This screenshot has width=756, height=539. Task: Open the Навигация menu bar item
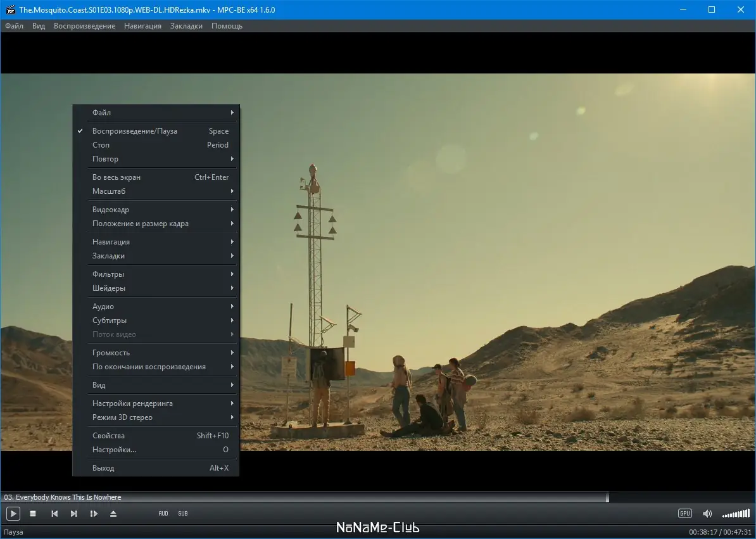pyautogui.click(x=142, y=26)
